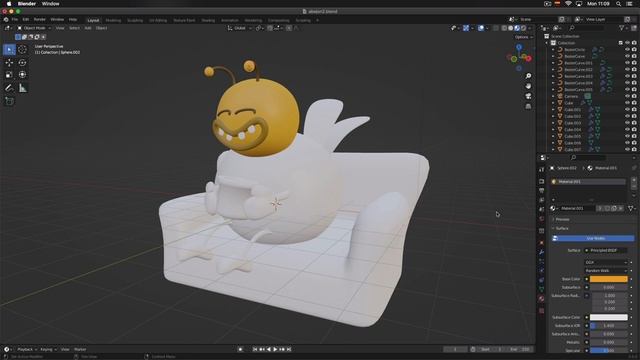Viewport: 640px width, 360px height.
Task: Click the zoom magnifier viewport icon
Action: (x=528, y=76)
